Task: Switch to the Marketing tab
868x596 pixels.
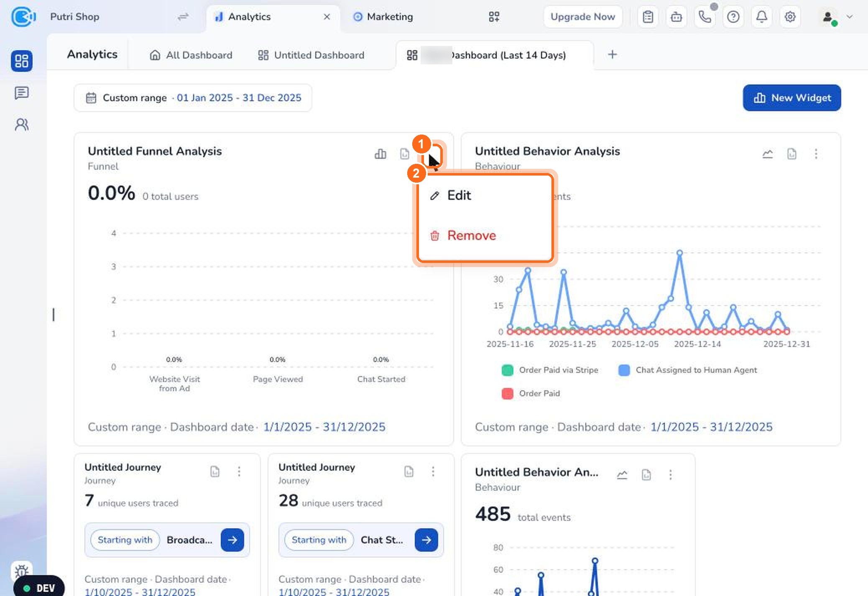Action: pyautogui.click(x=383, y=17)
